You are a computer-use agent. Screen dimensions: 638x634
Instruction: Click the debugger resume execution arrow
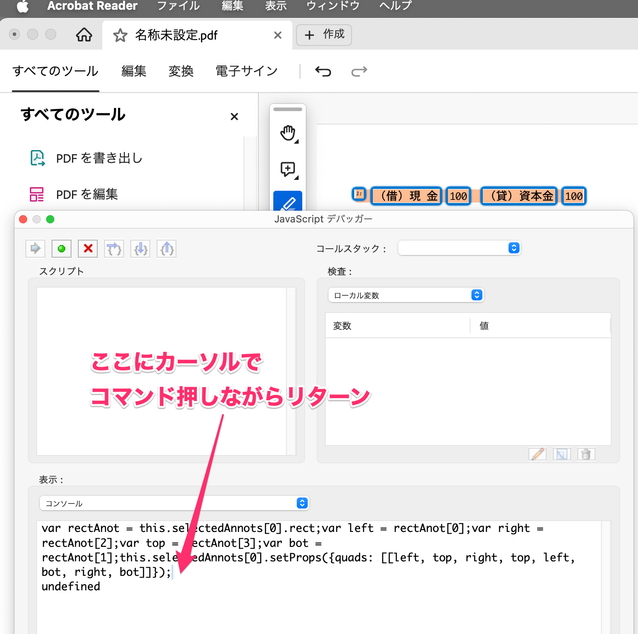(x=35, y=248)
